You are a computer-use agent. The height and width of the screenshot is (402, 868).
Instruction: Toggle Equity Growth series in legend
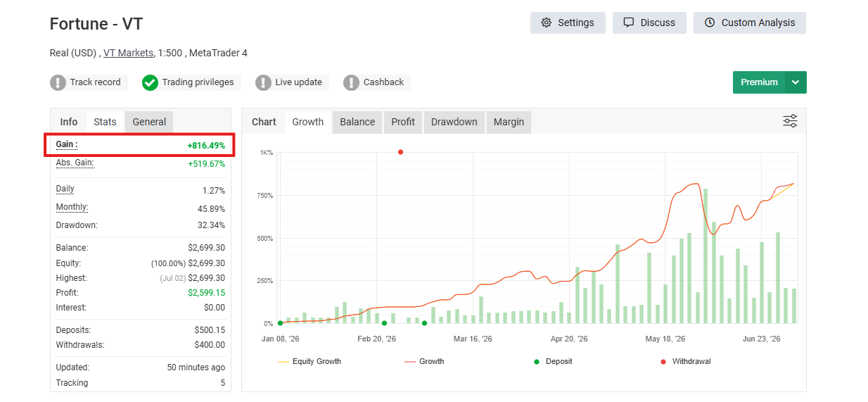tap(309, 361)
